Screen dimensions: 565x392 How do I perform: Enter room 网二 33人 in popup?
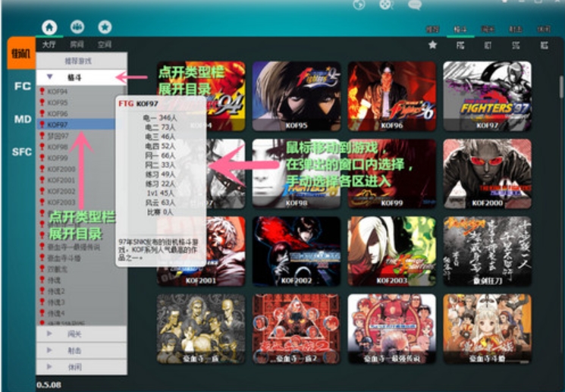point(160,165)
